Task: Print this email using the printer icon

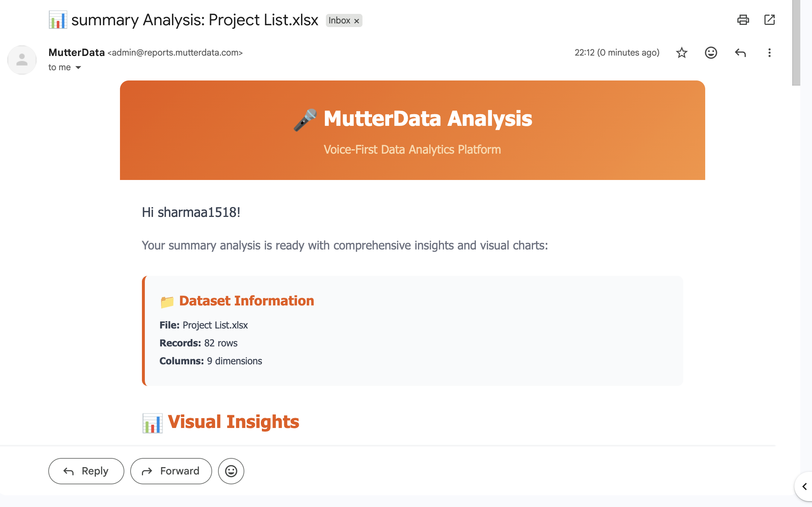Action: (x=743, y=20)
